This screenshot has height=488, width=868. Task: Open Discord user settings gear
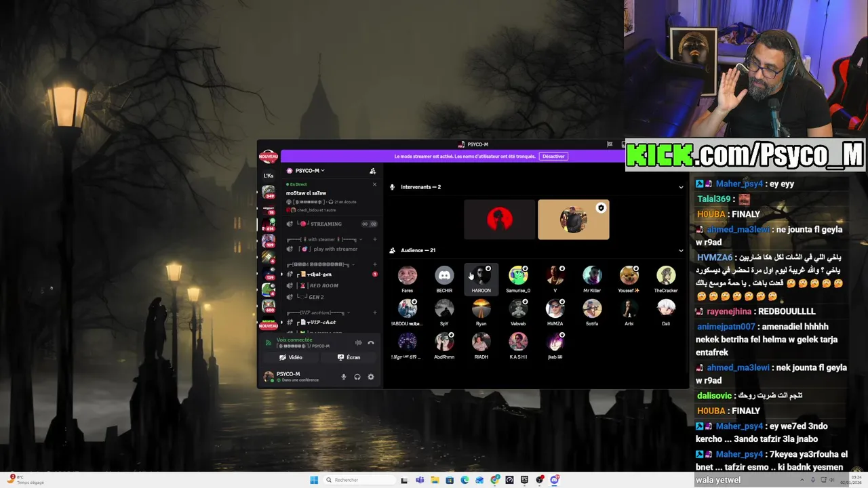click(x=371, y=377)
